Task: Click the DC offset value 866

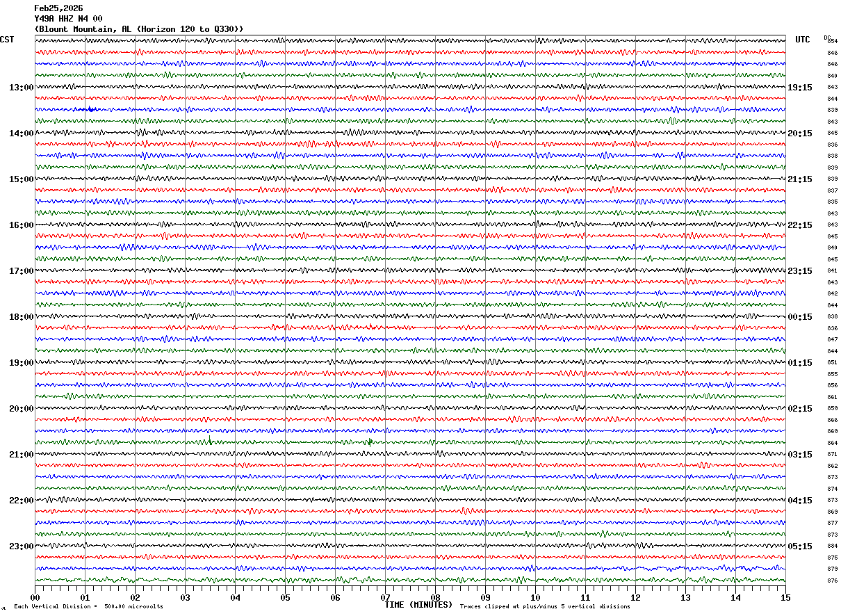Action: click(x=832, y=420)
